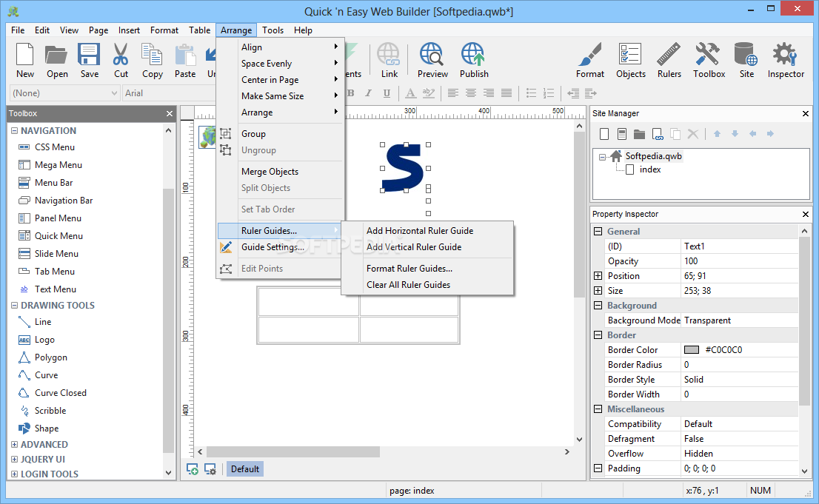Select Clear All Ruler Guides
Image resolution: width=819 pixels, height=504 pixels.
click(x=427, y=285)
